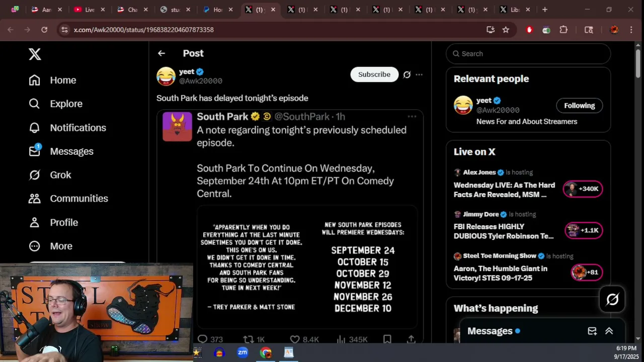Reload the page in Chrome
This screenshot has height=362, width=644.
(x=44, y=30)
